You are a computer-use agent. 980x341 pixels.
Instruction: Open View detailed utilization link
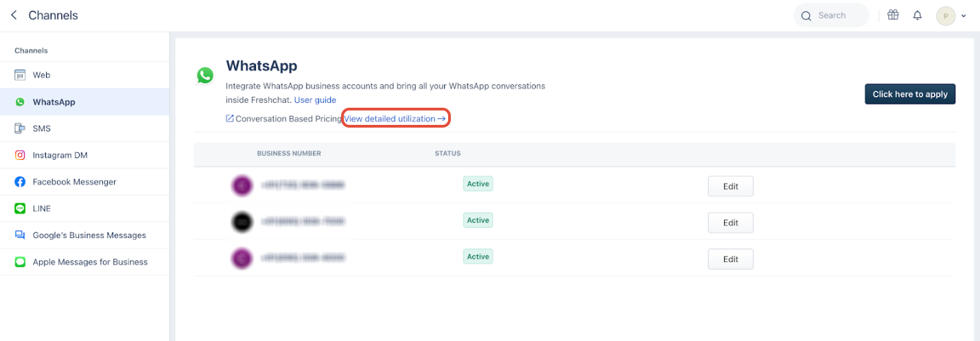395,119
